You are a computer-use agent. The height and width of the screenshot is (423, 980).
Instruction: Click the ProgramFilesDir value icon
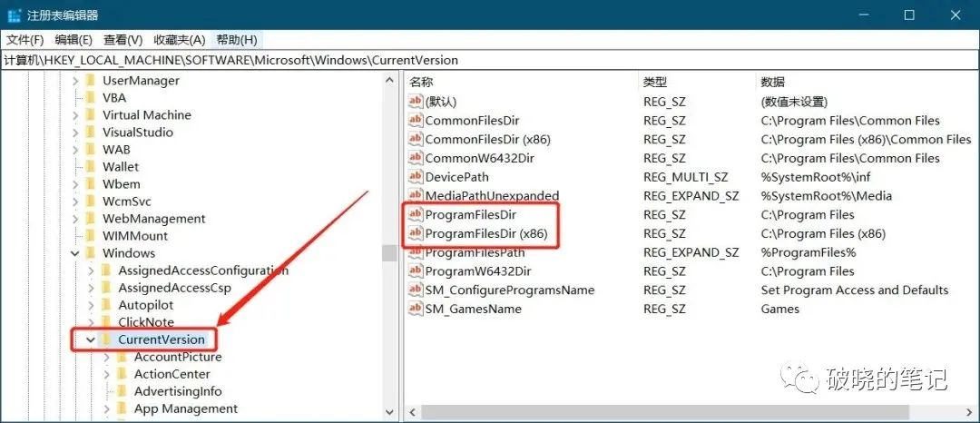[x=415, y=214]
